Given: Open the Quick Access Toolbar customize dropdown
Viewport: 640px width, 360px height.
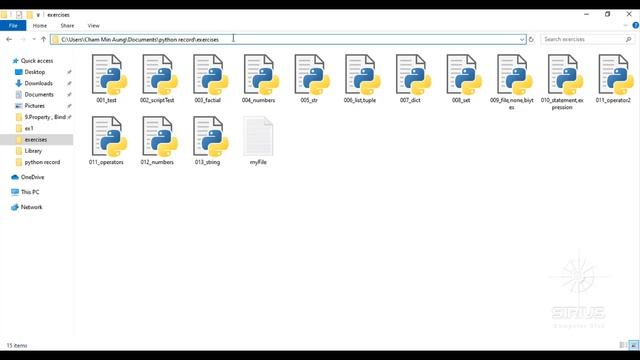Looking at the screenshot, I should click(38, 15).
